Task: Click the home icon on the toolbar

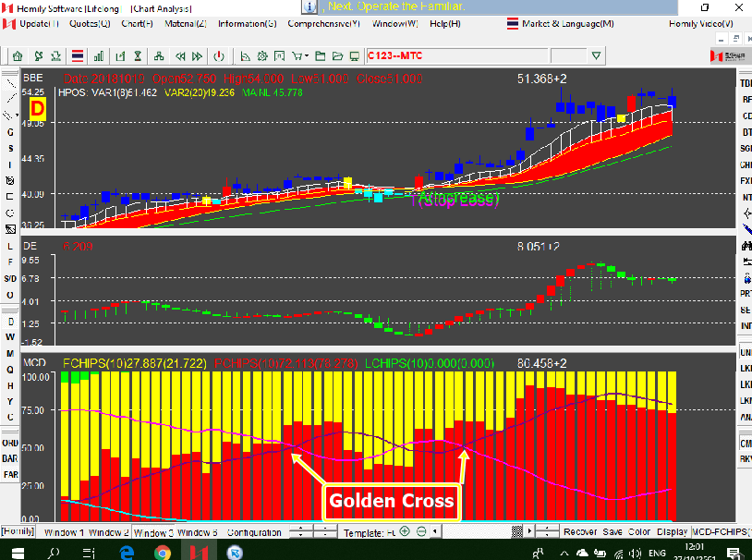Action: 16,56
